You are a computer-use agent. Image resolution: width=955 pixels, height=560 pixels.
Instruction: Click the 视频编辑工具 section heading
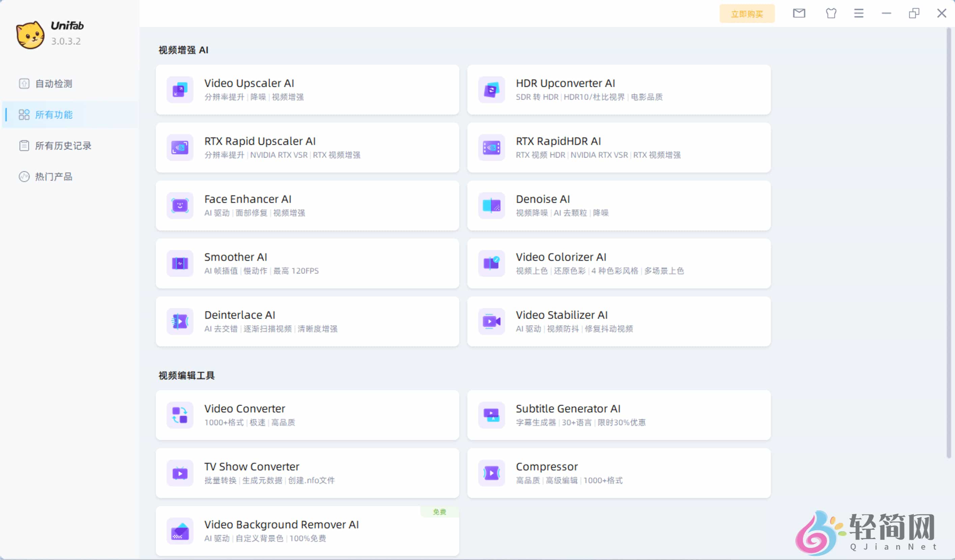[186, 375]
